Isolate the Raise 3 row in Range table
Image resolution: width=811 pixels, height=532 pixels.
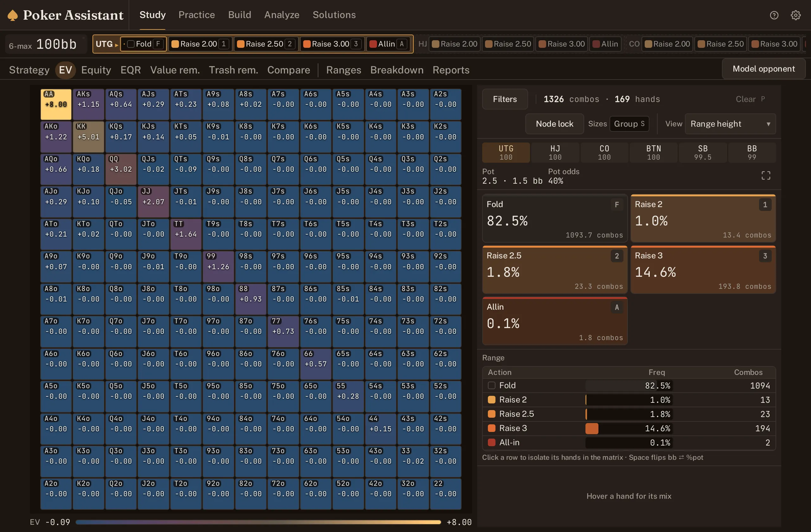coord(629,428)
